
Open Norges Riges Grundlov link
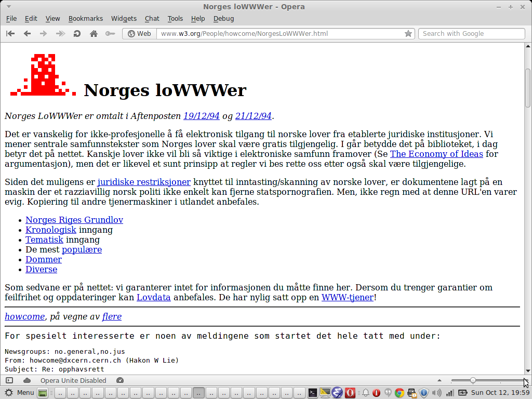pos(74,220)
